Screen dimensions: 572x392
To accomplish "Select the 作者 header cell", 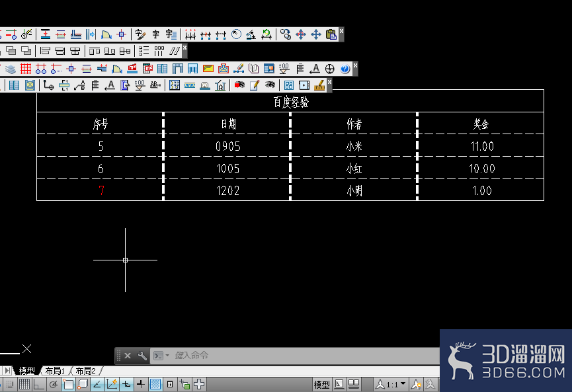I will coord(354,123).
